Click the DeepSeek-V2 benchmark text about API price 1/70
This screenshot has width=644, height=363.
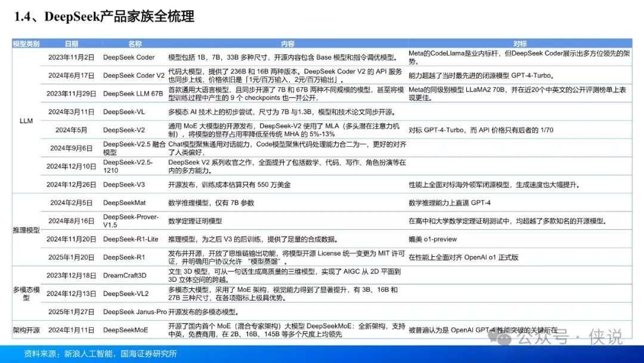481,130
